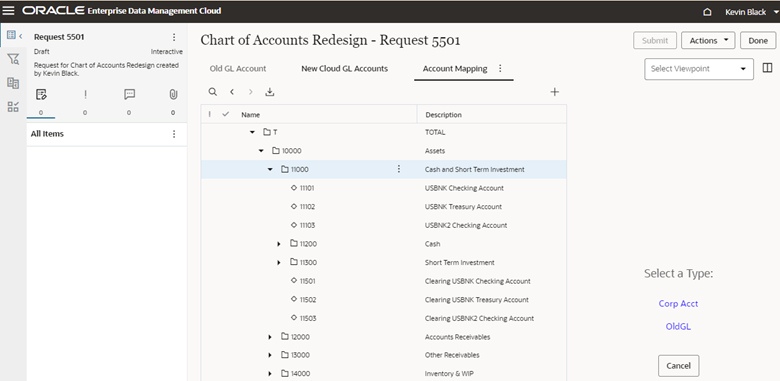Open All Items options menu
The image size is (780, 381).
point(174,134)
